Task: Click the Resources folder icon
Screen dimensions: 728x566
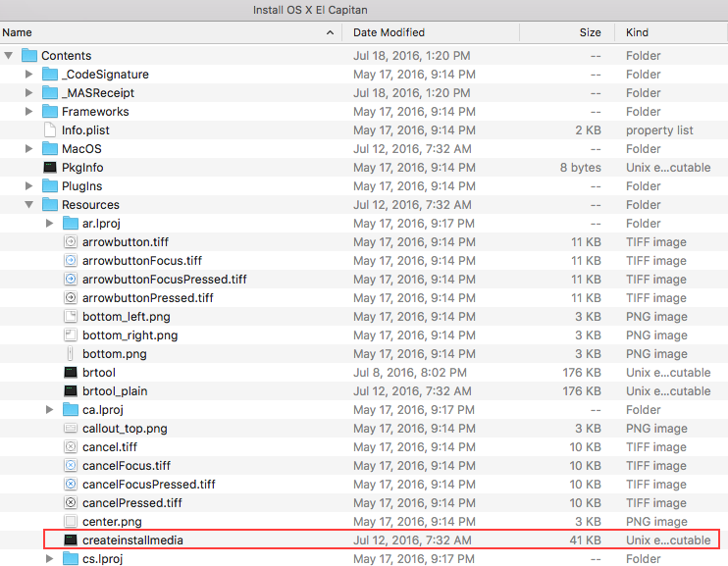Action: [50, 204]
